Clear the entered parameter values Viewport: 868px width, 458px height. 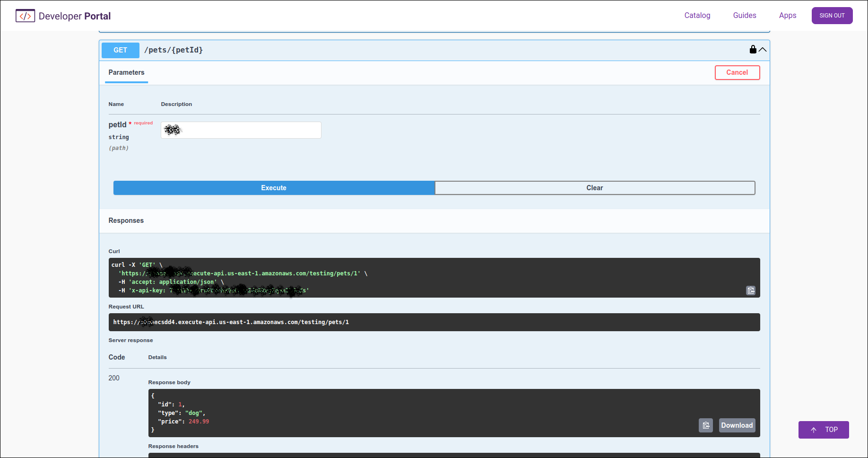pyautogui.click(x=595, y=188)
